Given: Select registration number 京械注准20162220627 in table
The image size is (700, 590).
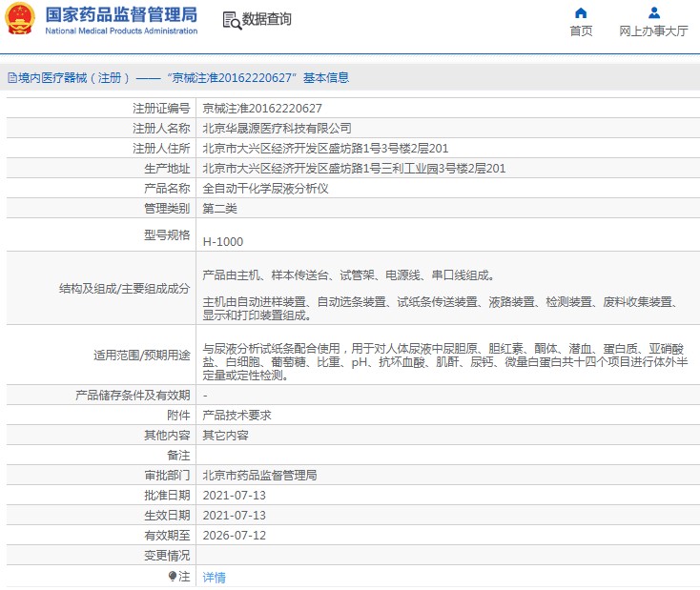Looking at the screenshot, I should (x=262, y=108).
